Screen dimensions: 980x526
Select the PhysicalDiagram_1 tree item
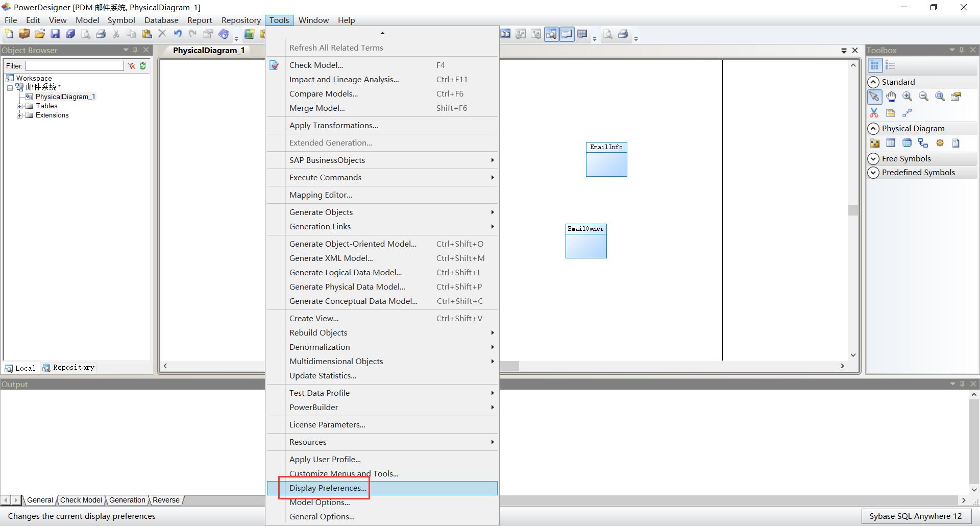tap(65, 97)
